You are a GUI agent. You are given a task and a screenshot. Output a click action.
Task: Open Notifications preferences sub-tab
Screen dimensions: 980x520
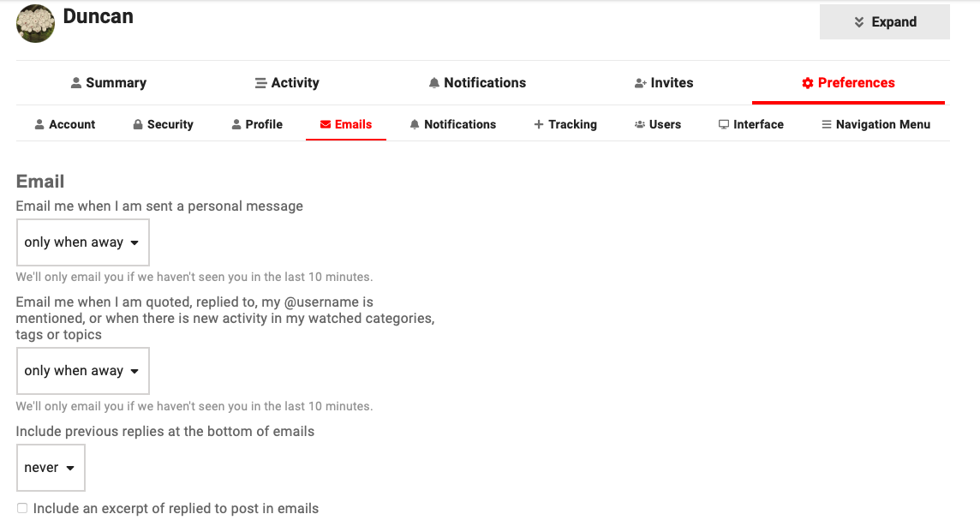452,124
